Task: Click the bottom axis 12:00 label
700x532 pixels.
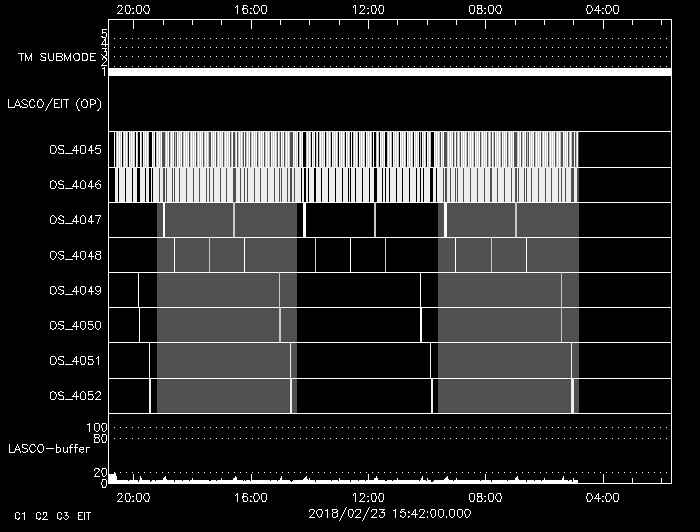Action: (368, 498)
